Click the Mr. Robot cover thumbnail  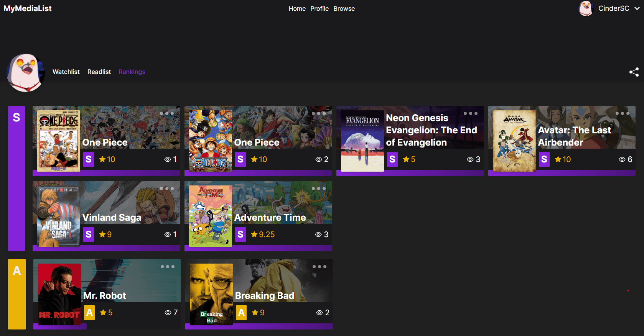(59, 294)
